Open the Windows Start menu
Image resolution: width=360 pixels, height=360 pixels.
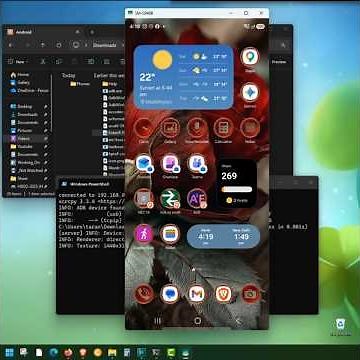(x=9, y=353)
